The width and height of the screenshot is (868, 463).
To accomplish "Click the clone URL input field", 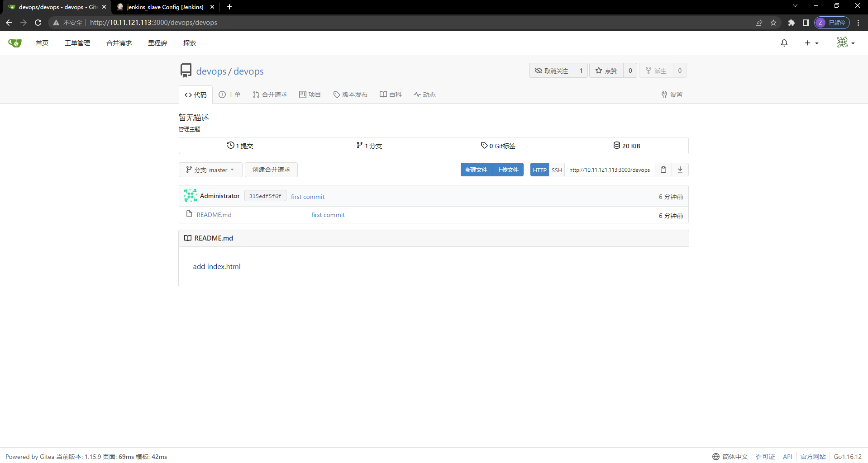I will click(610, 170).
